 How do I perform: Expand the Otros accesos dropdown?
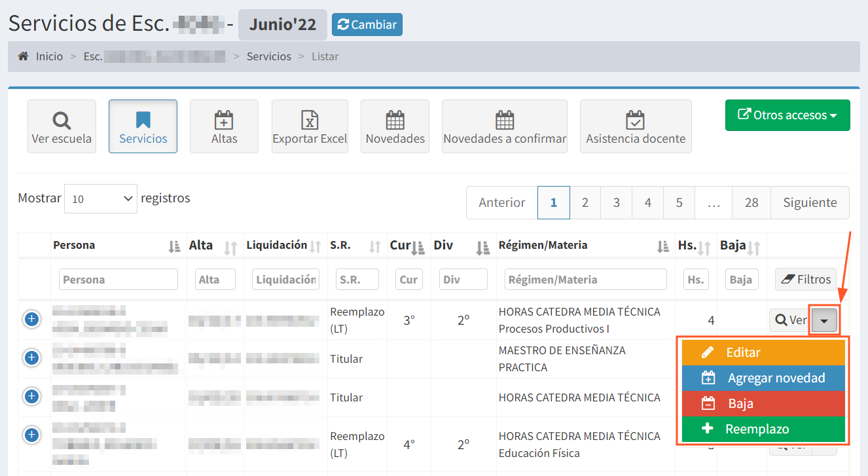(x=787, y=115)
